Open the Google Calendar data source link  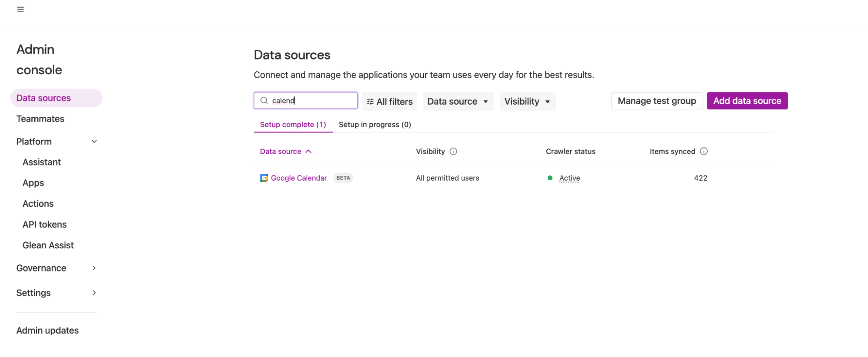299,178
